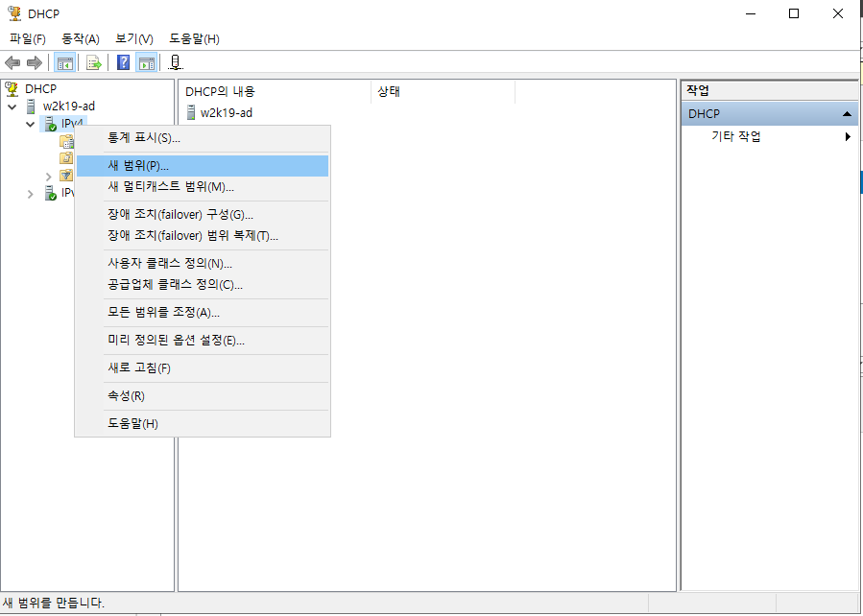The image size is (863, 616).
Task: Choose 새 범위(P)... from context menu
Action: click(203, 166)
